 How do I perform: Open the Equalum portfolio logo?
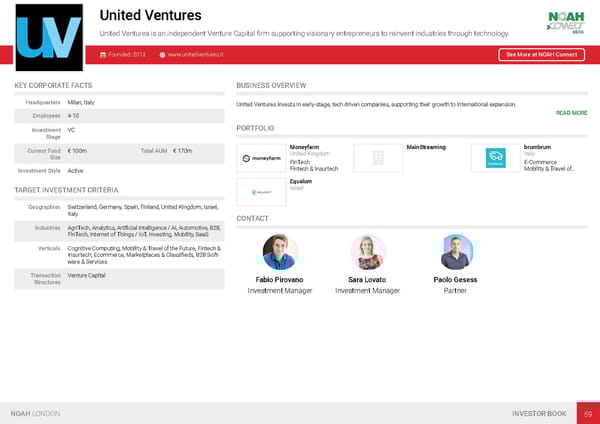(x=260, y=191)
